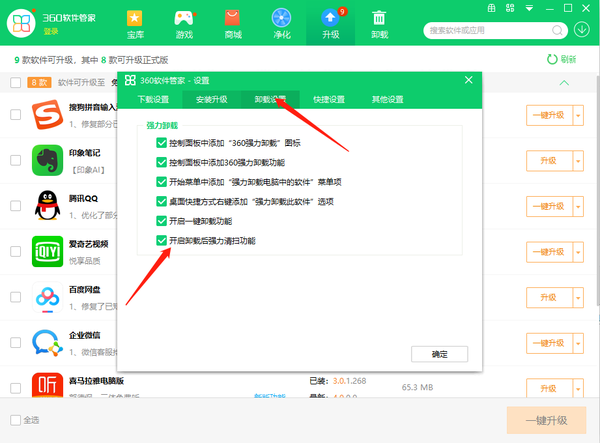Check the 全选 select all checkbox

click(15, 420)
